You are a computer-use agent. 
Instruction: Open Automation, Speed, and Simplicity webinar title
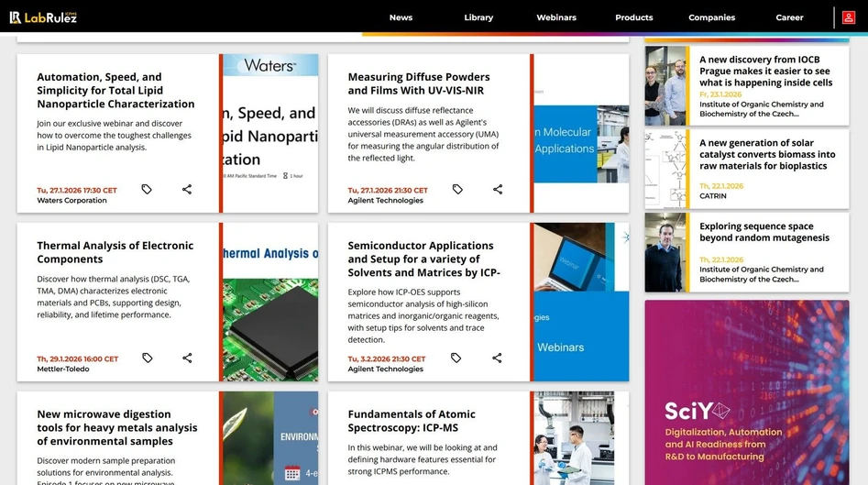coord(115,90)
